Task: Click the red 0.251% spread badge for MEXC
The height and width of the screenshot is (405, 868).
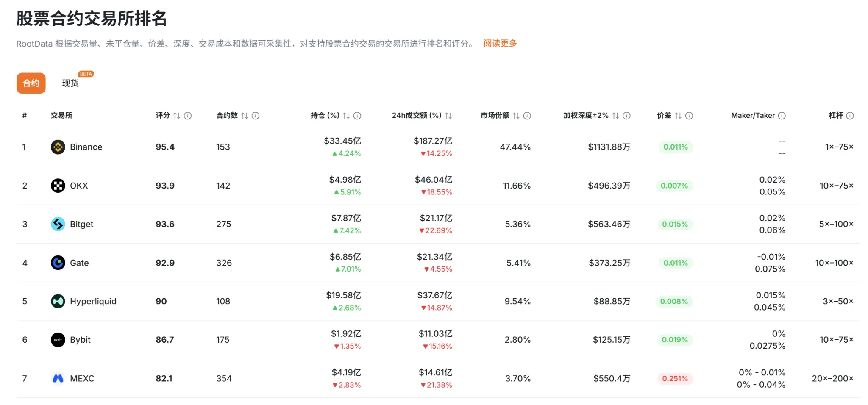Action: pos(675,378)
